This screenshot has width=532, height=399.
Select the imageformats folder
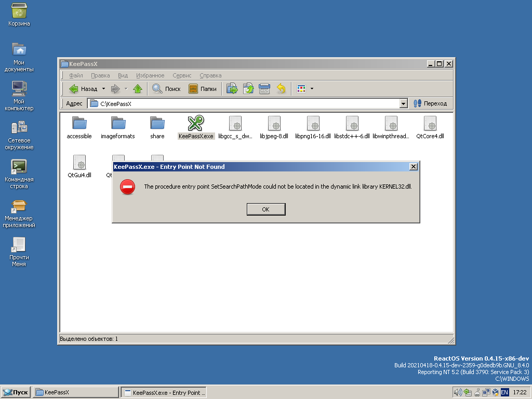pyautogui.click(x=118, y=128)
